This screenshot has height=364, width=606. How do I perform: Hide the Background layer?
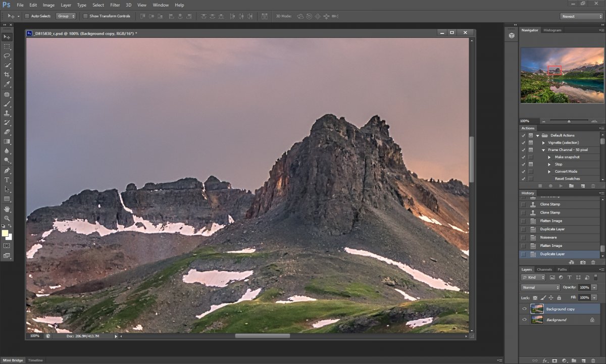pyautogui.click(x=524, y=320)
